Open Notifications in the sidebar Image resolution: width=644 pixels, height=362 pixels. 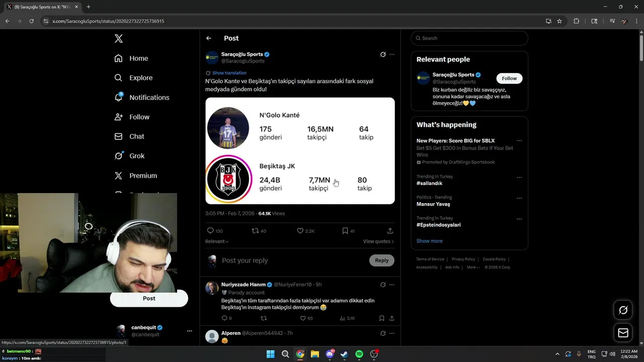pos(142,98)
